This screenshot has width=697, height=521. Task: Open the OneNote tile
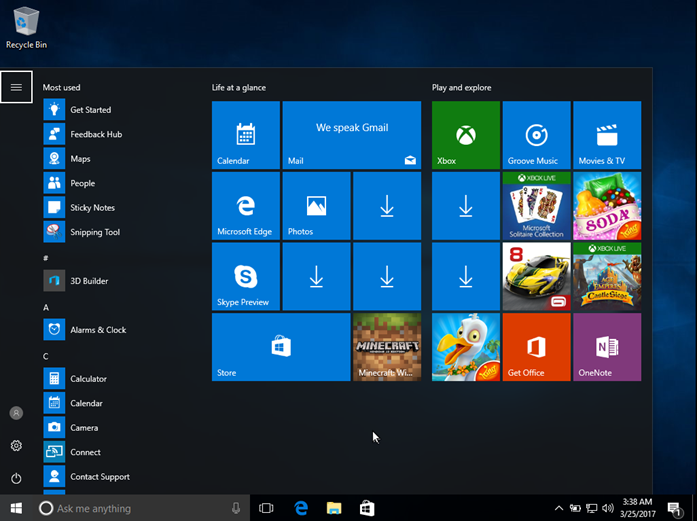607,347
